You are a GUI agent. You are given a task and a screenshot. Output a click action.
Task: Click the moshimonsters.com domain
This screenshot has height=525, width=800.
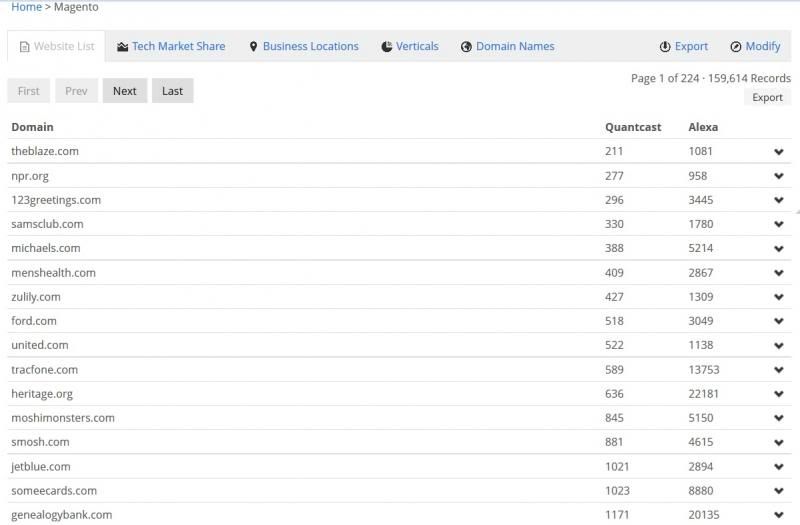pos(63,418)
